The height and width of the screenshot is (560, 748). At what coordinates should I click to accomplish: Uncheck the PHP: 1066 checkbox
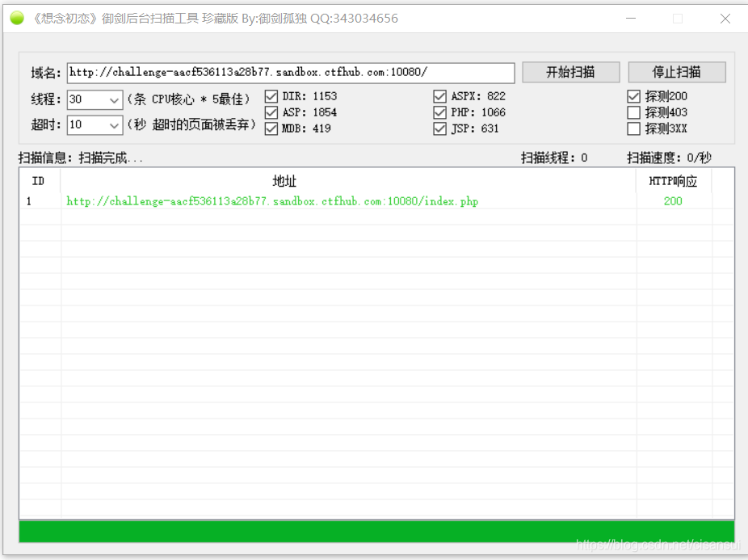439,112
